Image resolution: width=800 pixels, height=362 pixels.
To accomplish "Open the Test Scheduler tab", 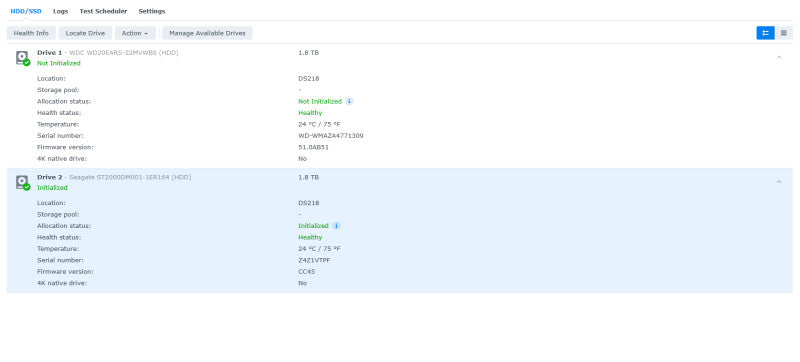I will (103, 11).
